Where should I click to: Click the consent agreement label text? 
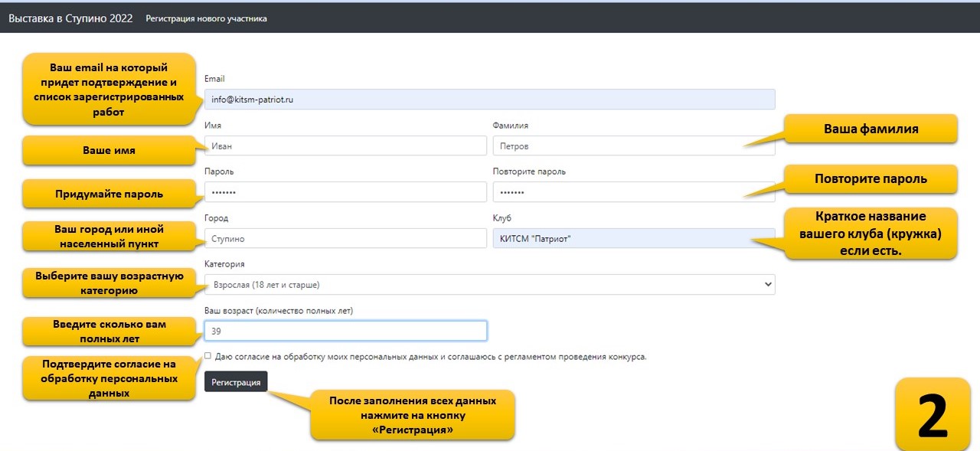point(431,356)
